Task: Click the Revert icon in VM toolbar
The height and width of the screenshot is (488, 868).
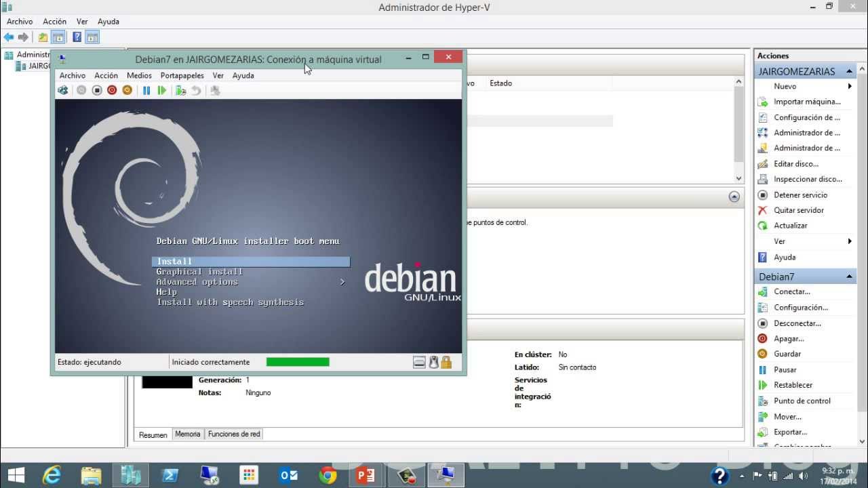Action: (196, 90)
